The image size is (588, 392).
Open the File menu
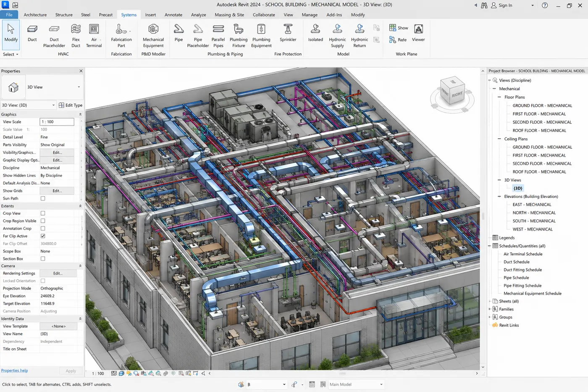click(x=9, y=15)
